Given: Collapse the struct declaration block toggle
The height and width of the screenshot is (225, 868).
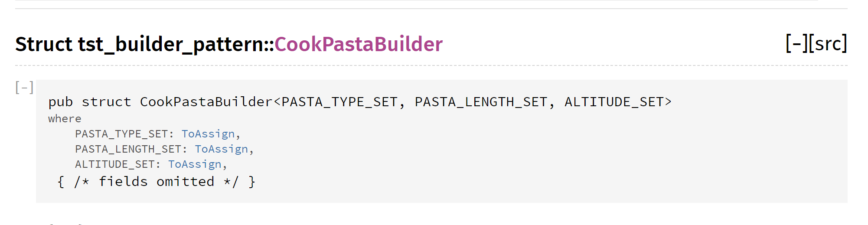Looking at the screenshot, I should pyautogui.click(x=24, y=88).
